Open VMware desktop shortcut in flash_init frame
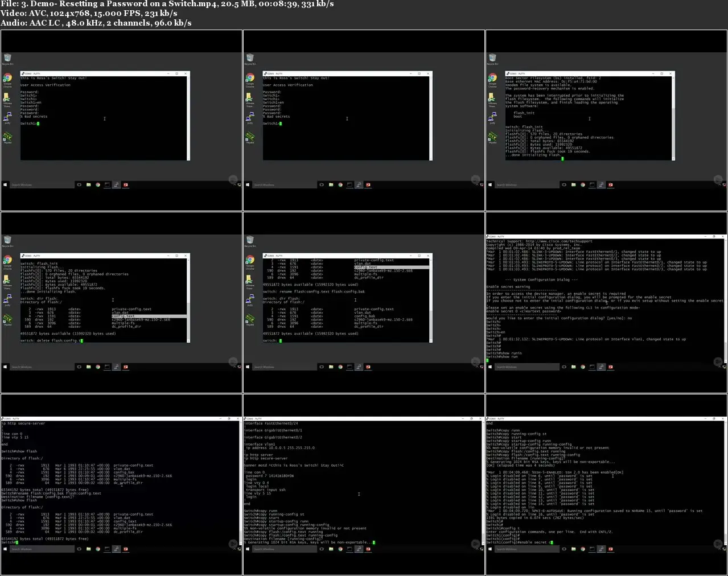This screenshot has height=576, width=728. (492, 99)
